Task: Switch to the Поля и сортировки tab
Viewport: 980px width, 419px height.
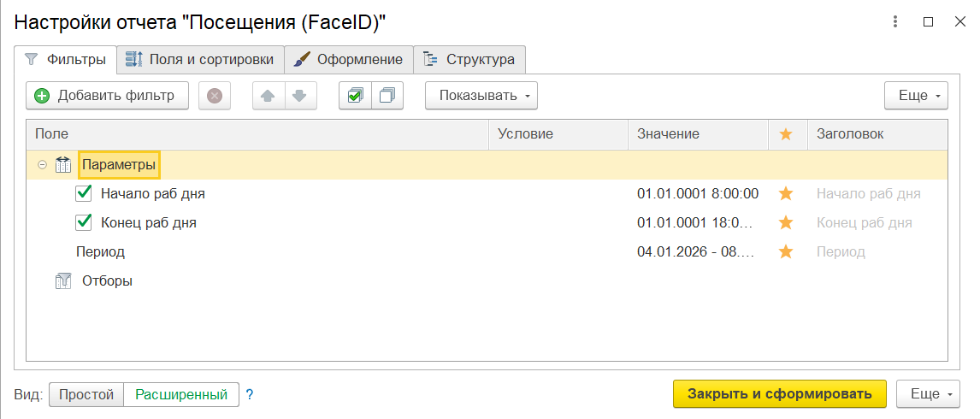Action: (200, 60)
